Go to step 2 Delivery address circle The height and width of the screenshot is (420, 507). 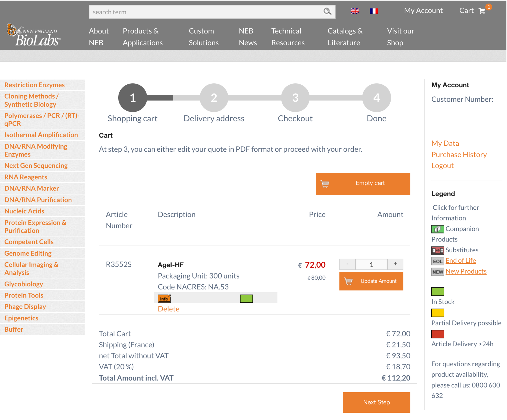click(x=214, y=98)
